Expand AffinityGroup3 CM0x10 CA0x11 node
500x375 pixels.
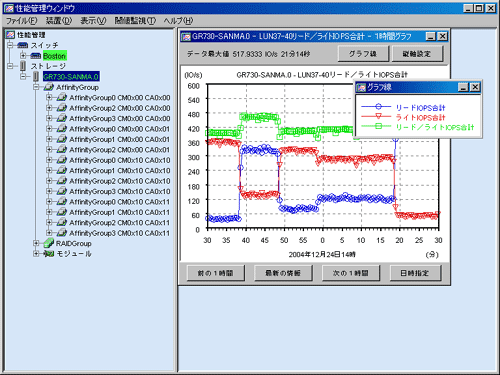click(x=49, y=233)
